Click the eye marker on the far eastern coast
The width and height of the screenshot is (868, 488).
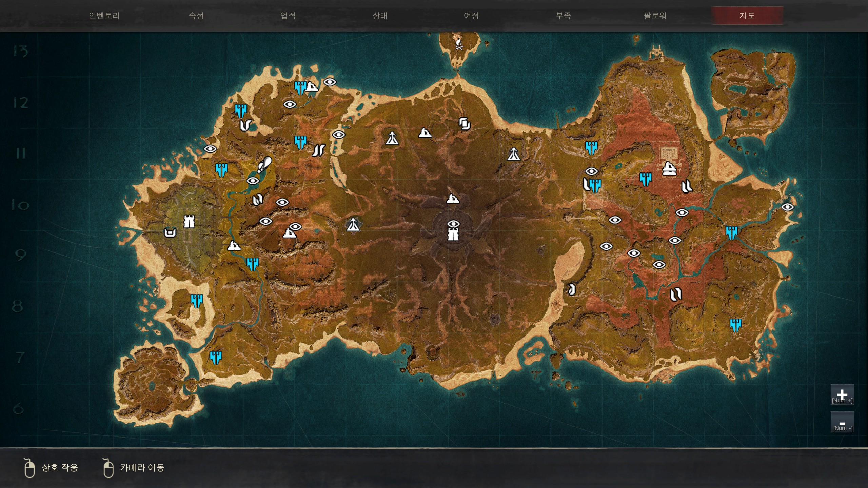[x=787, y=207]
